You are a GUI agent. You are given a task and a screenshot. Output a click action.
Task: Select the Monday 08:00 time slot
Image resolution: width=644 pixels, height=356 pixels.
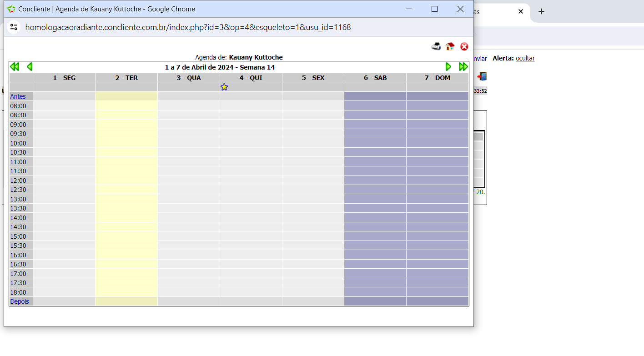click(x=64, y=106)
